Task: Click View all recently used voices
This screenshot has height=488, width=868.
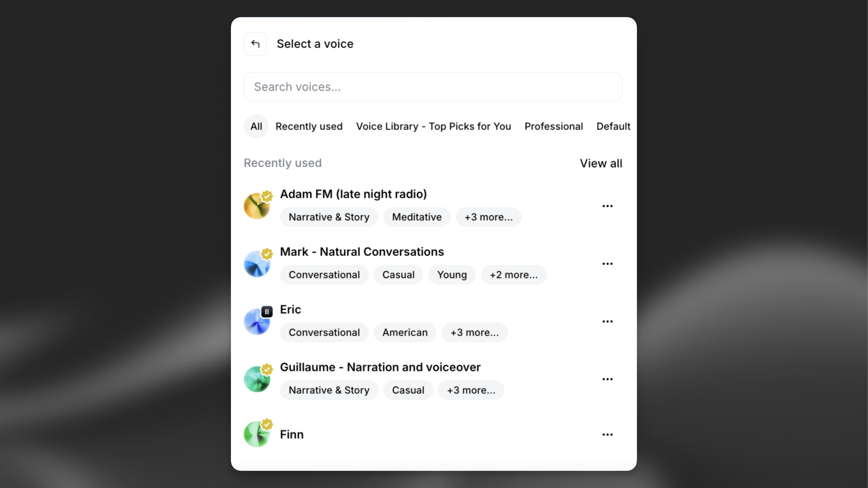Action: [601, 163]
